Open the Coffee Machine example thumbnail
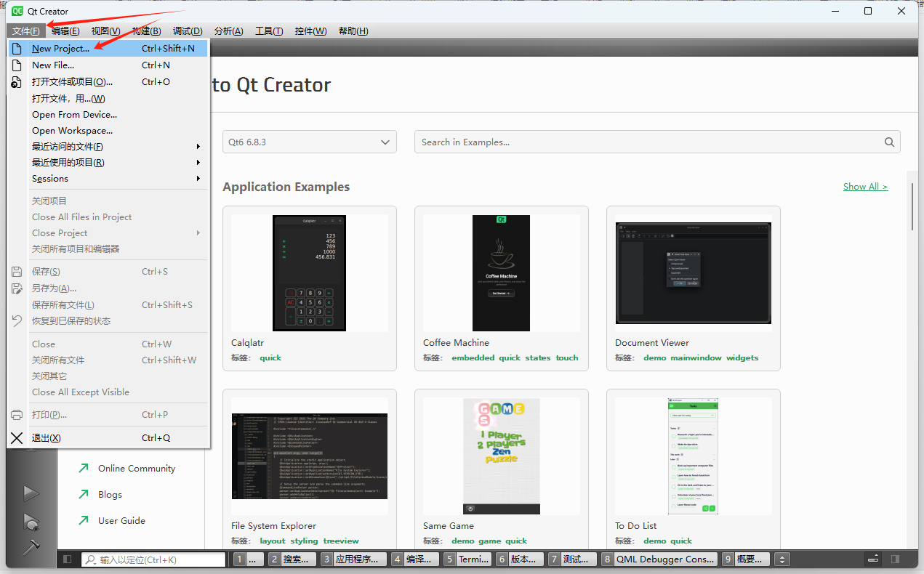The width and height of the screenshot is (924, 574). pyautogui.click(x=501, y=272)
